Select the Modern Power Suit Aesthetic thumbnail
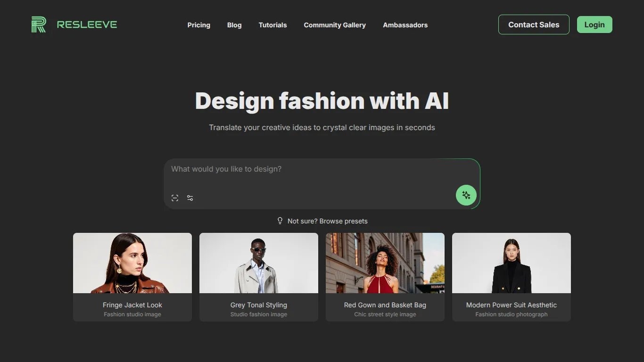 (512, 263)
